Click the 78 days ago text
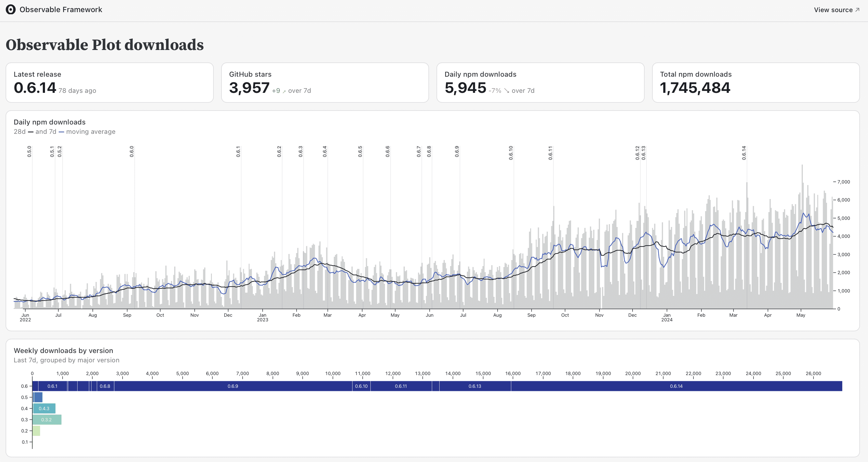 coord(77,91)
